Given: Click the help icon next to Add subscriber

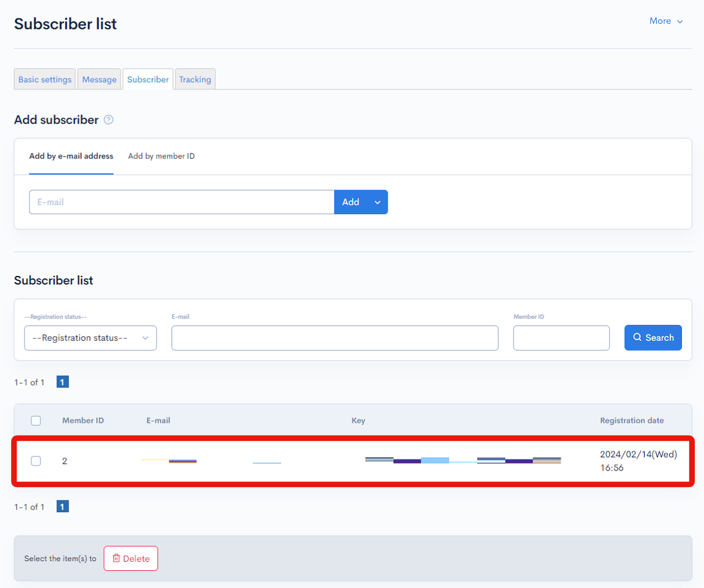Looking at the screenshot, I should click(108, 119).
